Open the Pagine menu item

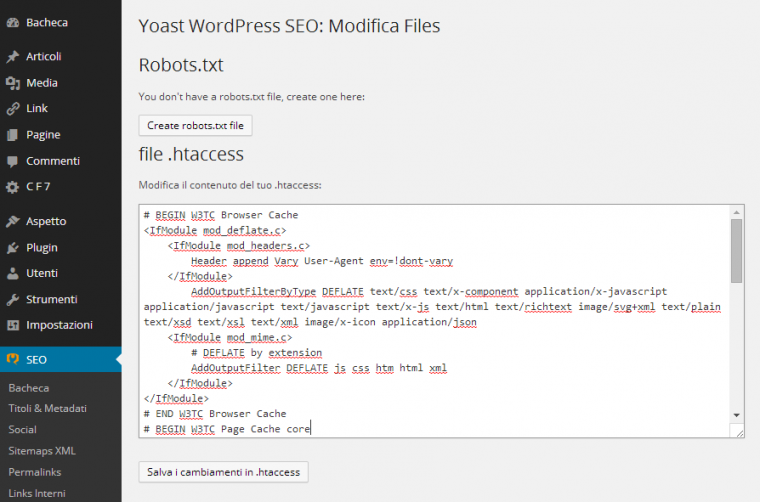coord(43,135)
